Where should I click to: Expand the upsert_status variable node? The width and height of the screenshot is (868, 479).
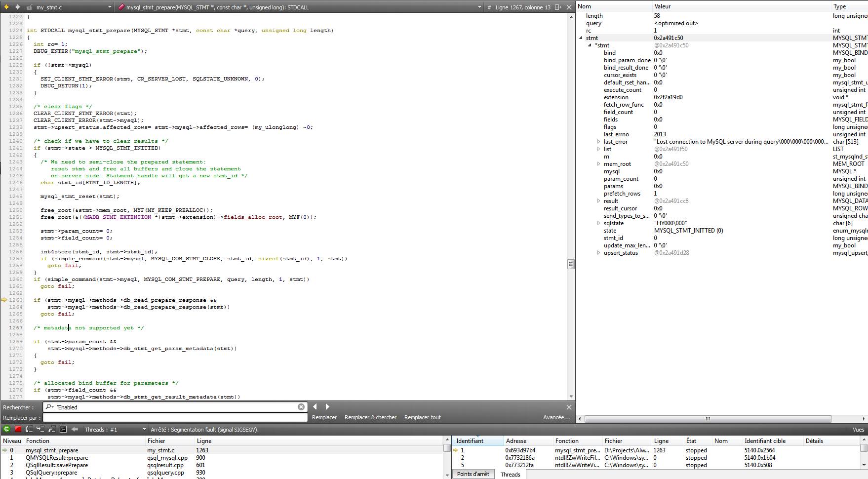(x=598, y=253)
